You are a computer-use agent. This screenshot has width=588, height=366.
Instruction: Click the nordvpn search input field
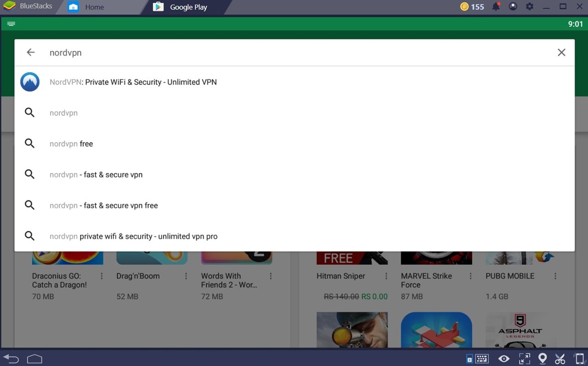tap(294, 52)
